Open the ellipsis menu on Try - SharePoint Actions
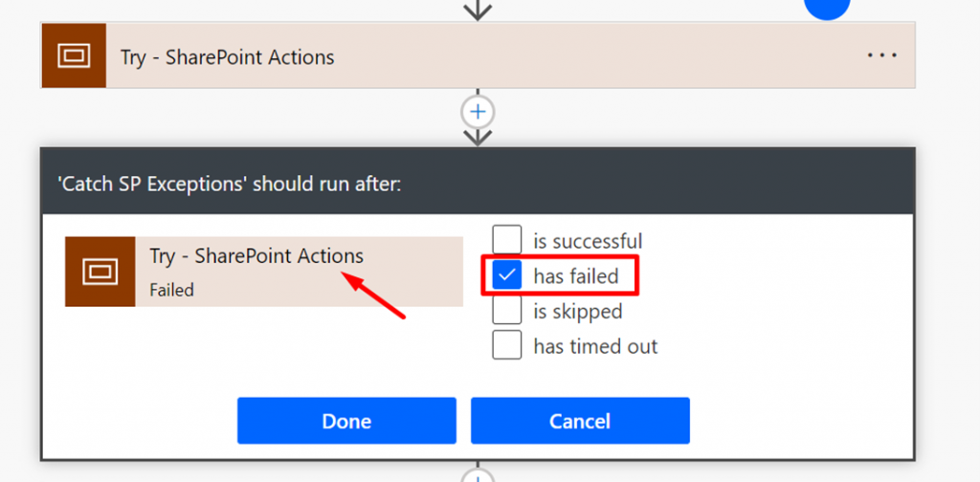This screenshot has height=482, width=980. pyautogui.click(x=882, y=55)
